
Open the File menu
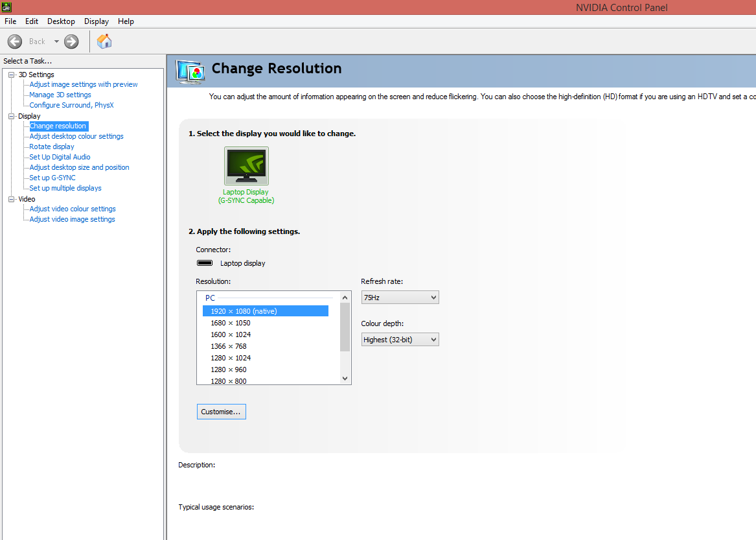(x=10, y=21)
